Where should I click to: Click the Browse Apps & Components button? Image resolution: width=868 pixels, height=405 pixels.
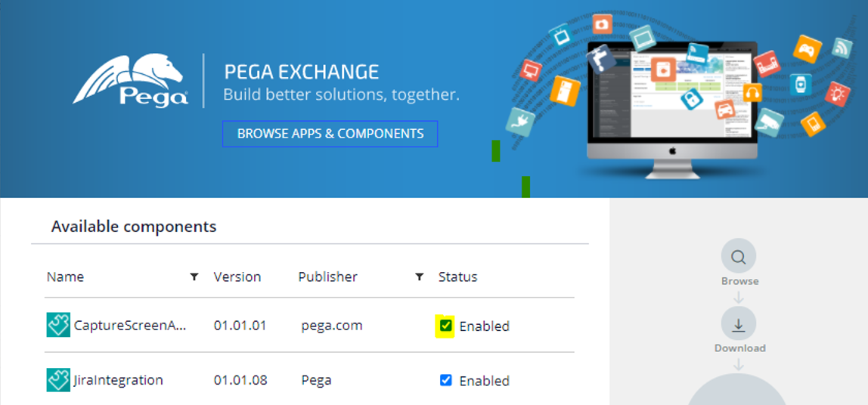tap(330, 134)
